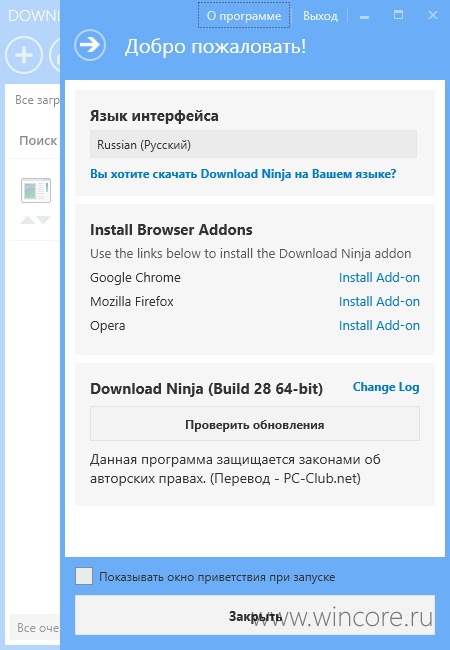Toggle Показывать окно приветствия при запуске checkbox

pyautogui.click(x=84, y=577)
